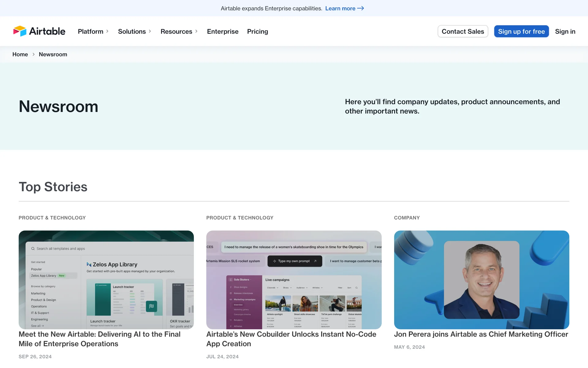588x368 pixels.
Task: Open the Jon Perera portrait thumbnail
Action: (481, 280)
